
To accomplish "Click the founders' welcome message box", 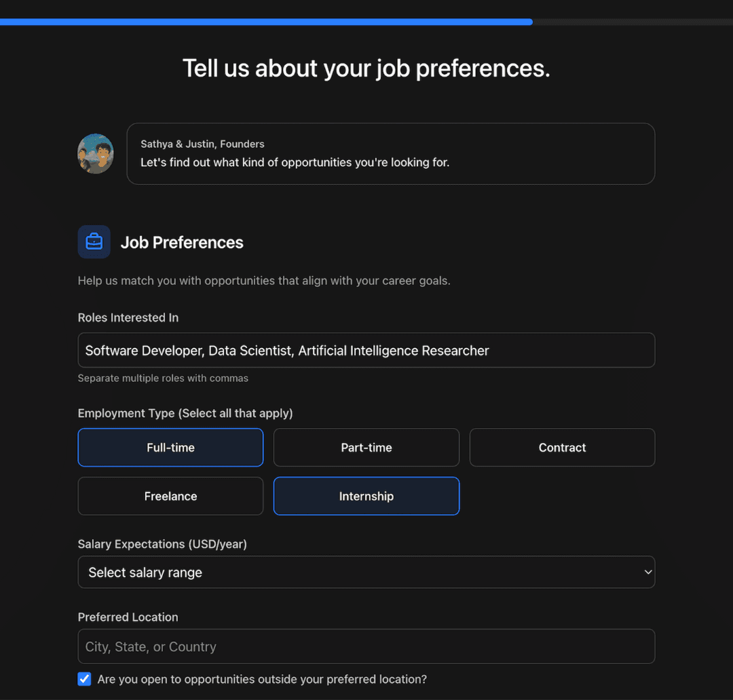I will click(x=390, y=153).
